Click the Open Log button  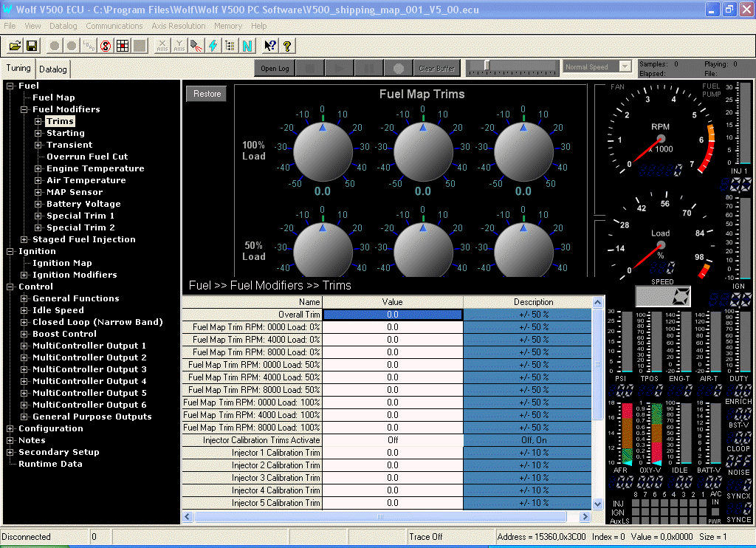[275, 68]
